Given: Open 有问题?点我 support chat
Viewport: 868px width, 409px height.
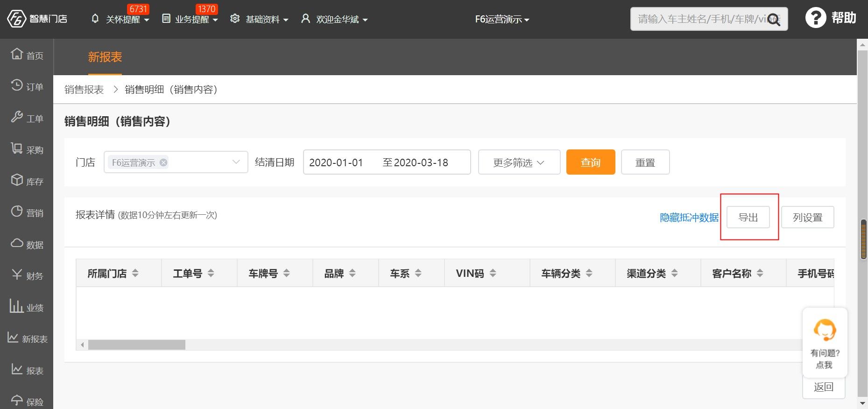Looking at the screenshot, I should 824,343.
